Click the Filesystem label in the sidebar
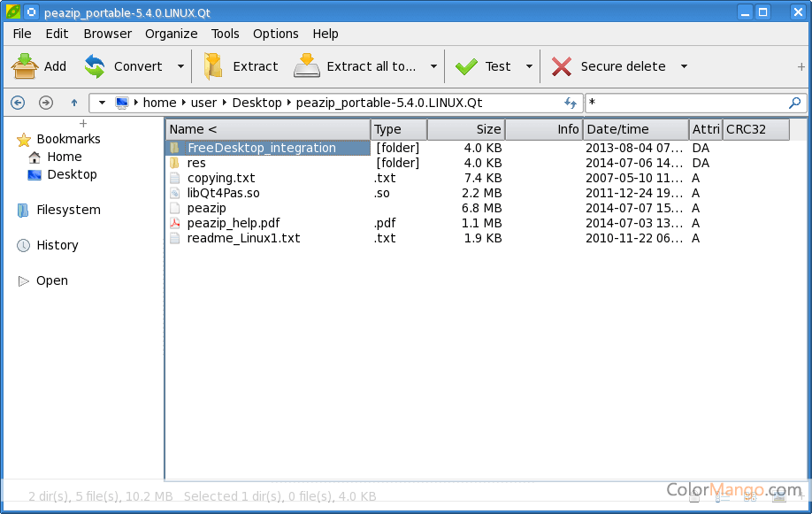This screenshot has height=514, width=812. (x=68, y=210)
